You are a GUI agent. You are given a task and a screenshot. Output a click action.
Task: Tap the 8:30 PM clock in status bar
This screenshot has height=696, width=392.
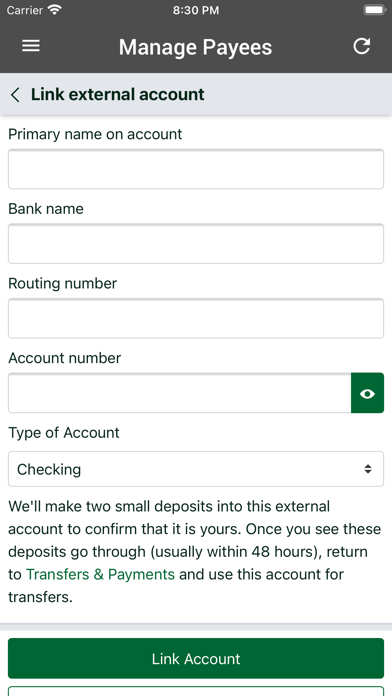pyautogui.click(x=196, y=10)
